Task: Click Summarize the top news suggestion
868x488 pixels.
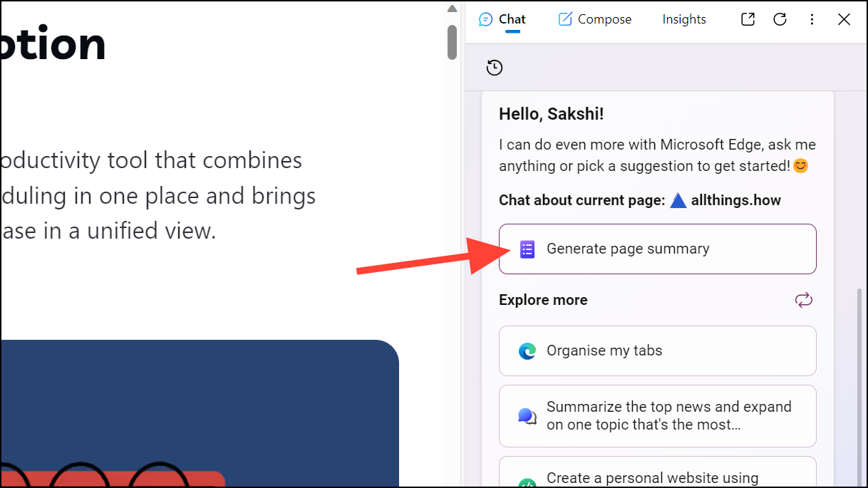Action: coord(656,416)
